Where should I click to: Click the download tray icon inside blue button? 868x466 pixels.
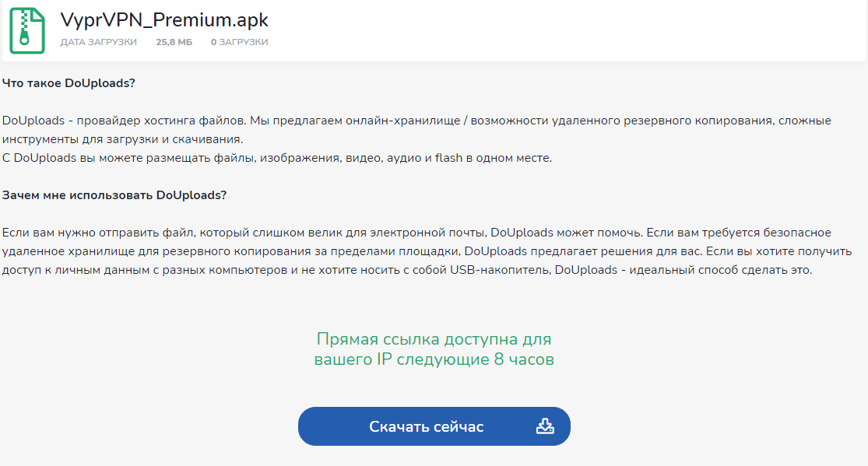[545, 426]
